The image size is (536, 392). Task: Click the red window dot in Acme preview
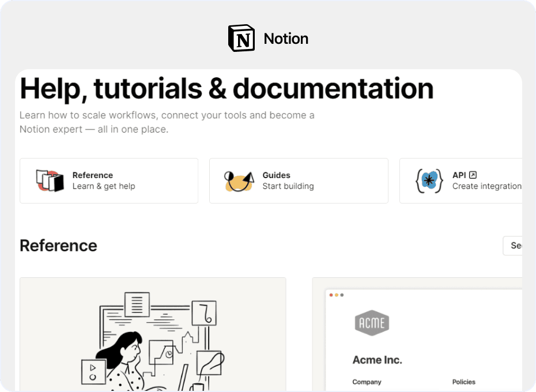tap(331, 295)
